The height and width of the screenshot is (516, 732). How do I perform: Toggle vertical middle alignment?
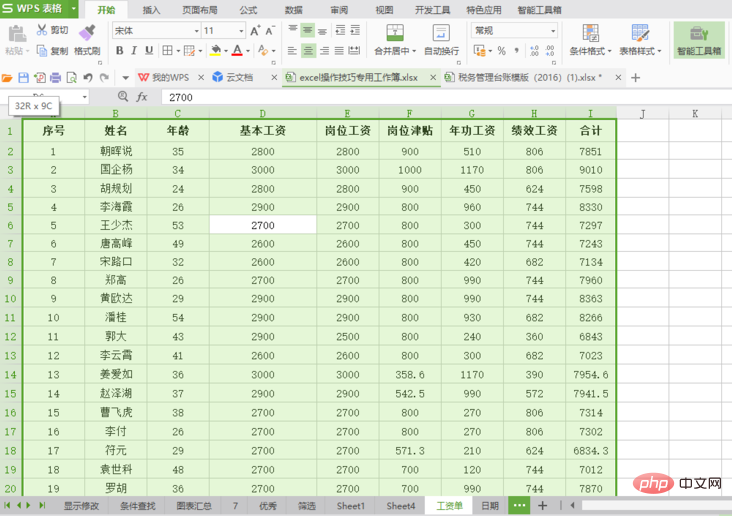point(308,30)
